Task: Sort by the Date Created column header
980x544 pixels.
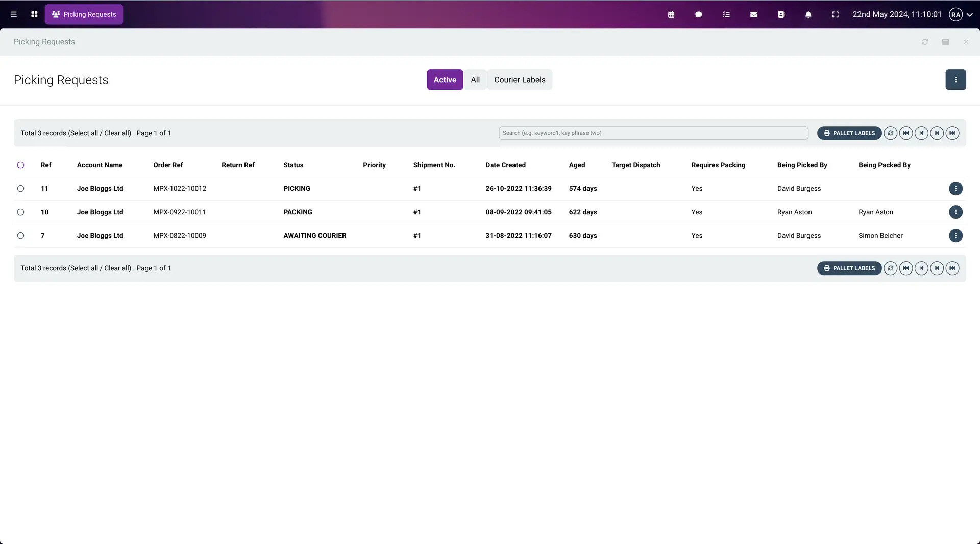Action: pos(505,165)
